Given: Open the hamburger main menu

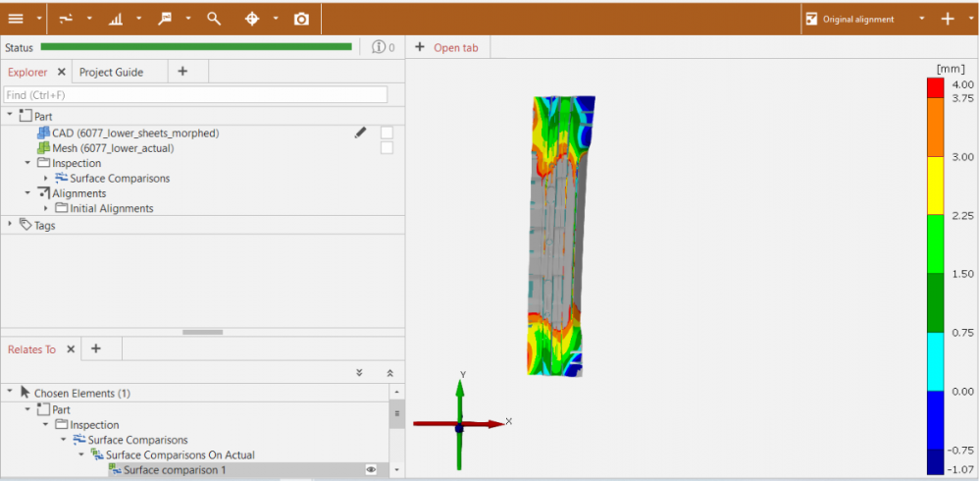Looking at the screenshot, I should [x=16, y=19].
